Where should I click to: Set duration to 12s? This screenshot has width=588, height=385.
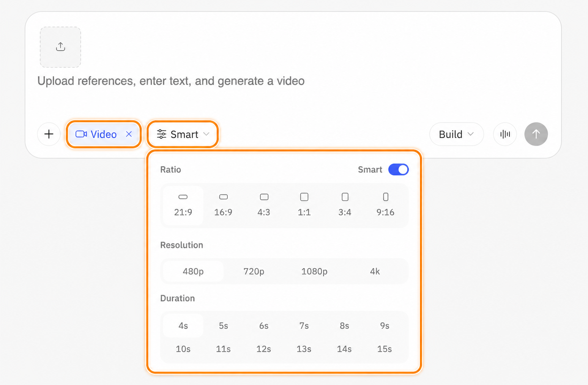tap(264, 349)
